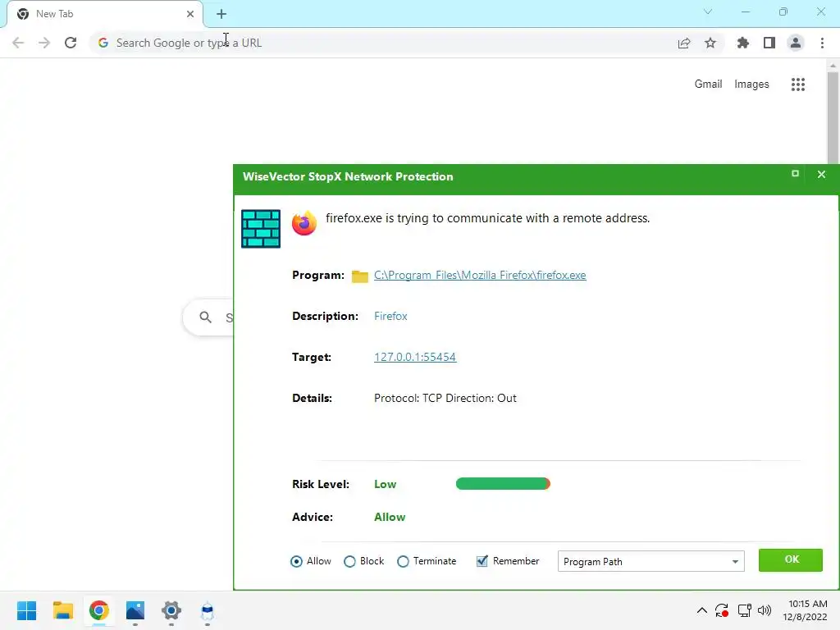Open the Settings gear on taskbar
840x630 pixels.
tap(171, 610)
